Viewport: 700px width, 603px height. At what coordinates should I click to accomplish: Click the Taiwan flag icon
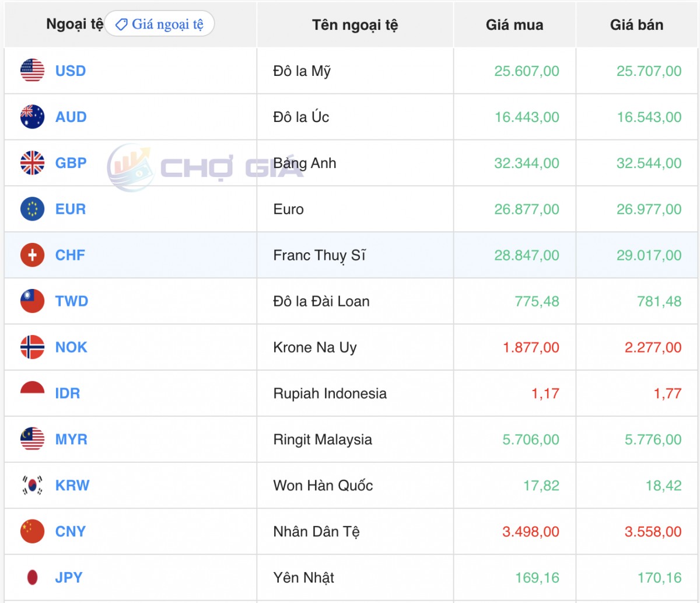pyautogui.click(x=32, y=301)
